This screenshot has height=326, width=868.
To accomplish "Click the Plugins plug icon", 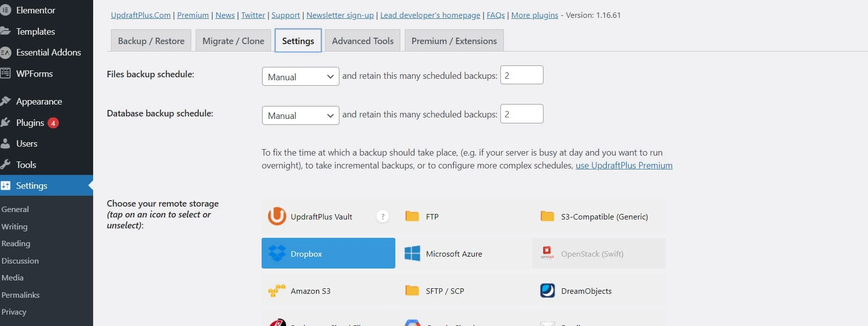I will tap(5, 122).
